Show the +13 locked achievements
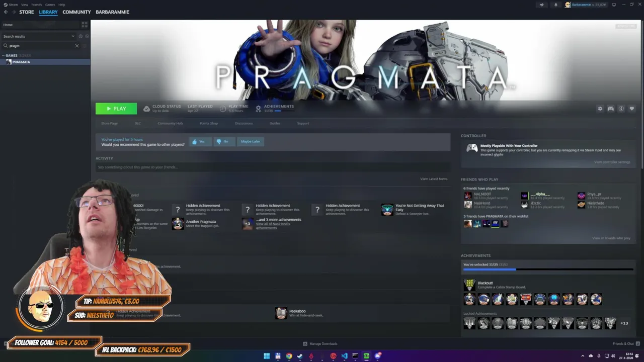644x362 pixels. [x=624, y=323]
